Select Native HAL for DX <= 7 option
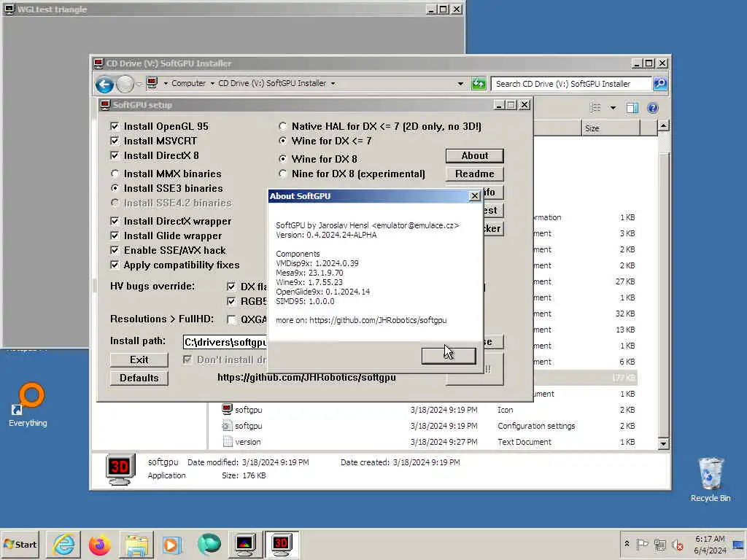Image resolution: width=747 pixels, height=560 pixels. tap(283, 126)
